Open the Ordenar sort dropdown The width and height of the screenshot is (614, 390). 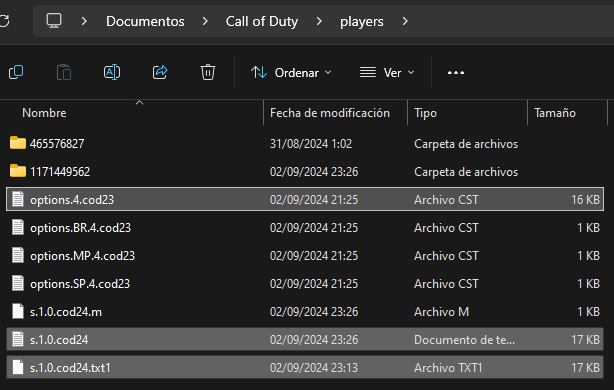pos(291,72)
